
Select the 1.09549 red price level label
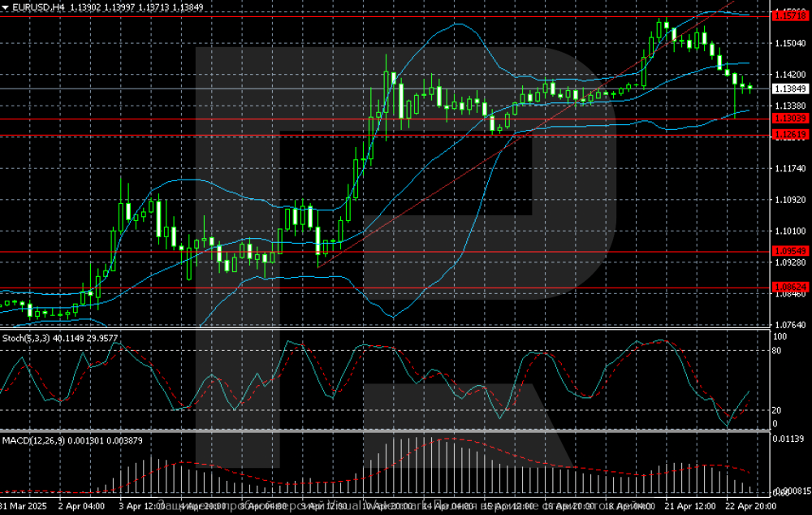[x=789, y=252]
